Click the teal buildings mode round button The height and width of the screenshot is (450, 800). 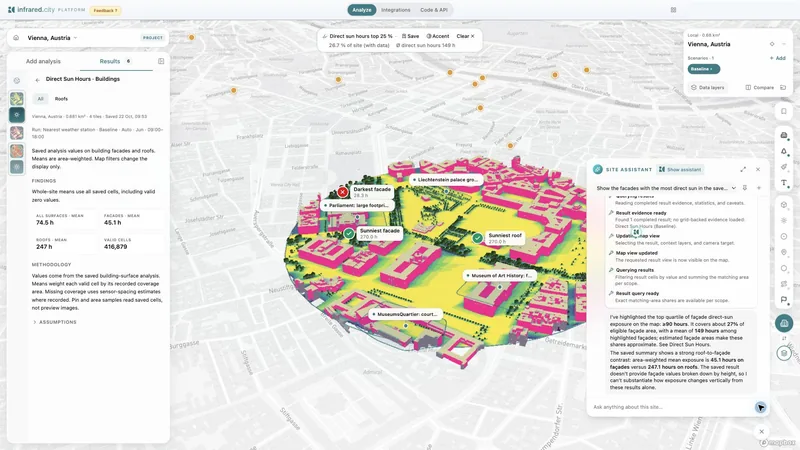(x=784, y=323)
